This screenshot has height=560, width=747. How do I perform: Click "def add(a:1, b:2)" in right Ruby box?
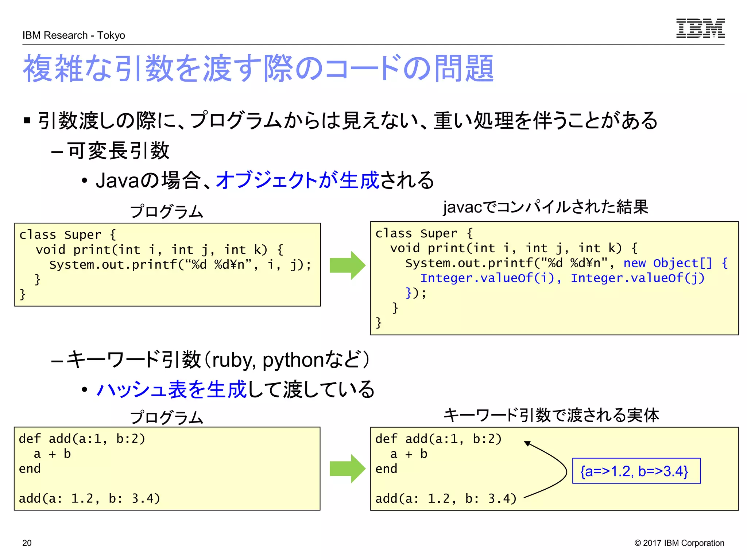(439, 439)
